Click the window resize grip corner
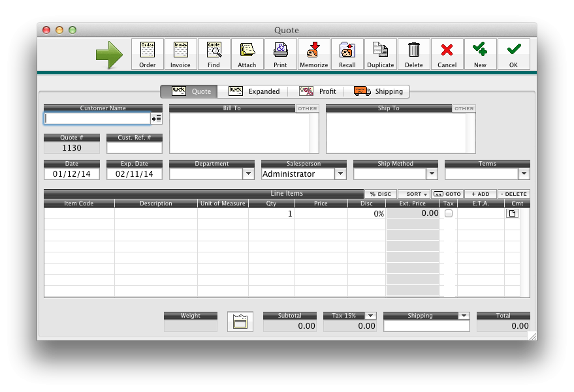Viewport: 574px width, 392px height. click(x=533, y=337)
